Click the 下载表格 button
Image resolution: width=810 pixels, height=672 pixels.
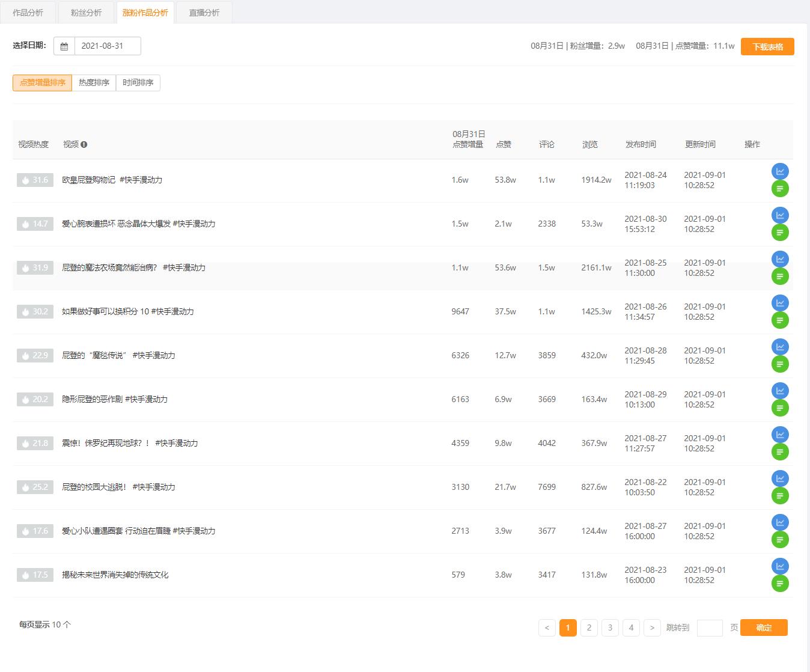pyautogui.click(x=767, y=47)
